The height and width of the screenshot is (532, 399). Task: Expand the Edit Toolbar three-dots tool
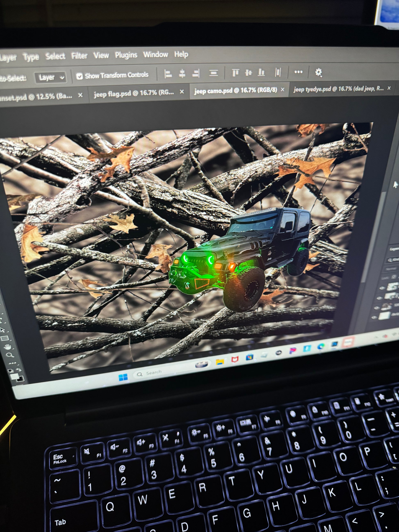click(x=13, y=363)
